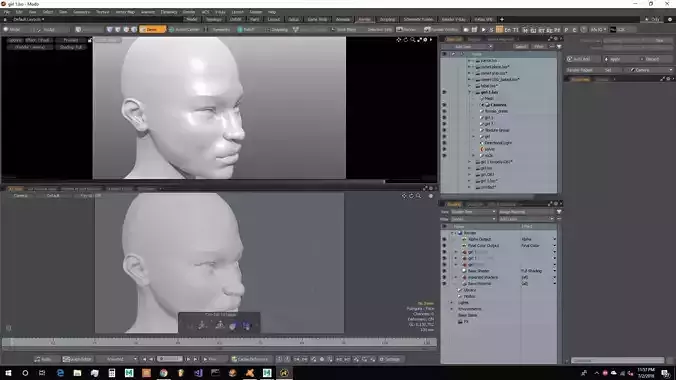Toggle visibility eye for female_draw item
The image size is (676, 380).
point(444,111)
